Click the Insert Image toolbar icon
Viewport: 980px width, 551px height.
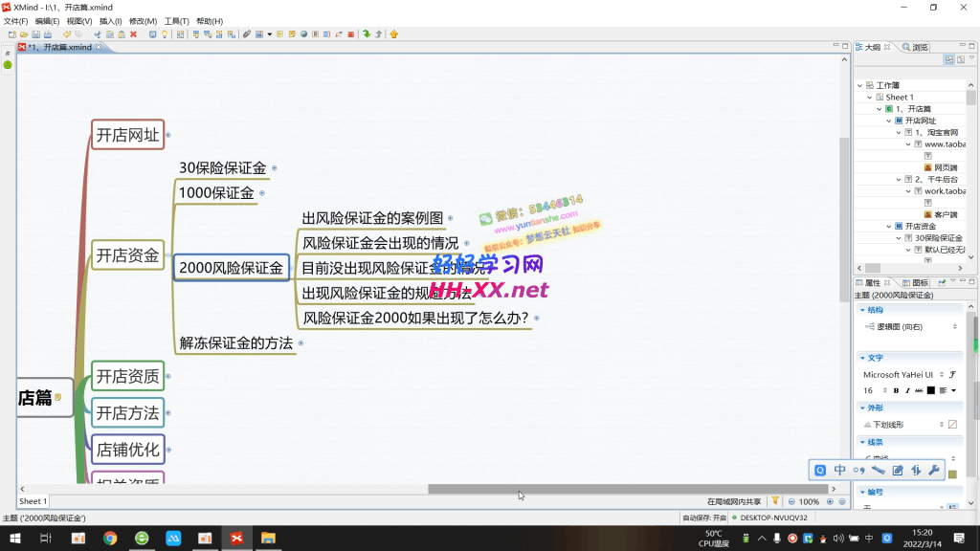[x=259, y=34]
